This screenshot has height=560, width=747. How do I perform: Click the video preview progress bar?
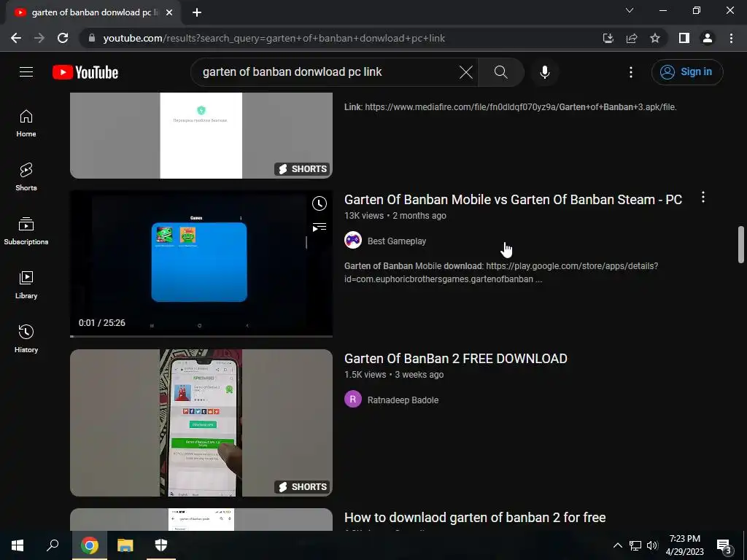click(x=201, y=335)
